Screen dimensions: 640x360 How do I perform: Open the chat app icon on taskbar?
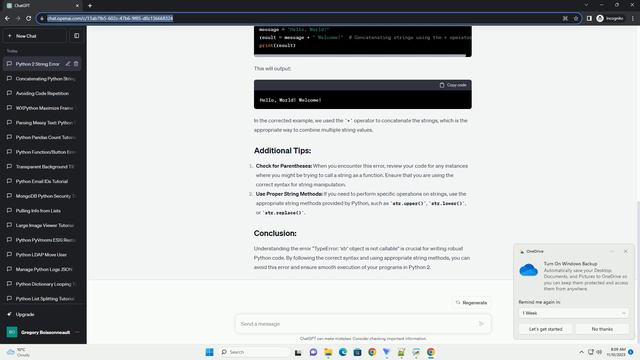313,352
